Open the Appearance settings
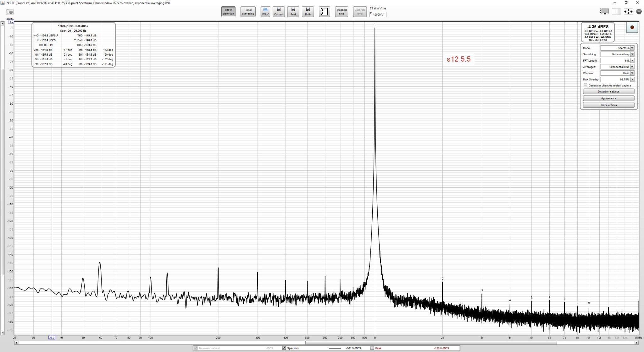Viewport: 644px width, 352px height. (x=608, y=98)
